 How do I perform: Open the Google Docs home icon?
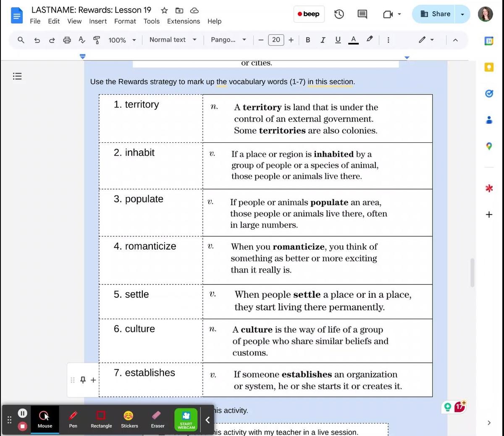pos(16,16)
